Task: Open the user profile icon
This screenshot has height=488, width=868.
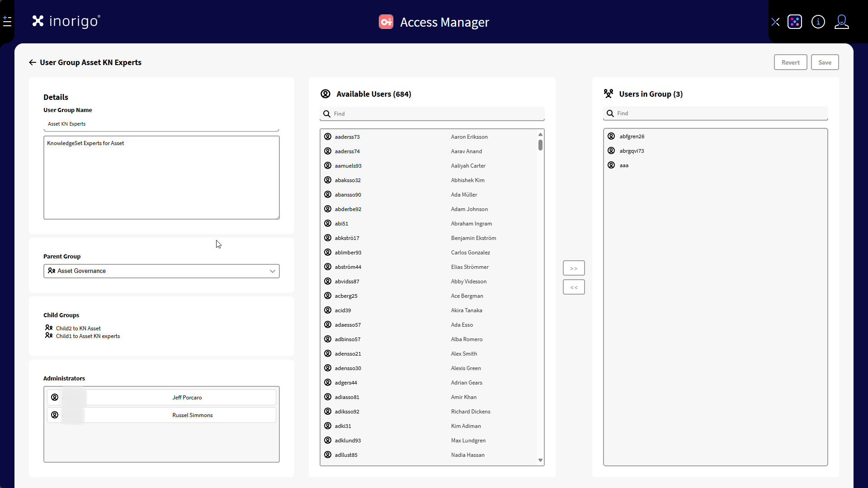Action: click(841, 22)
